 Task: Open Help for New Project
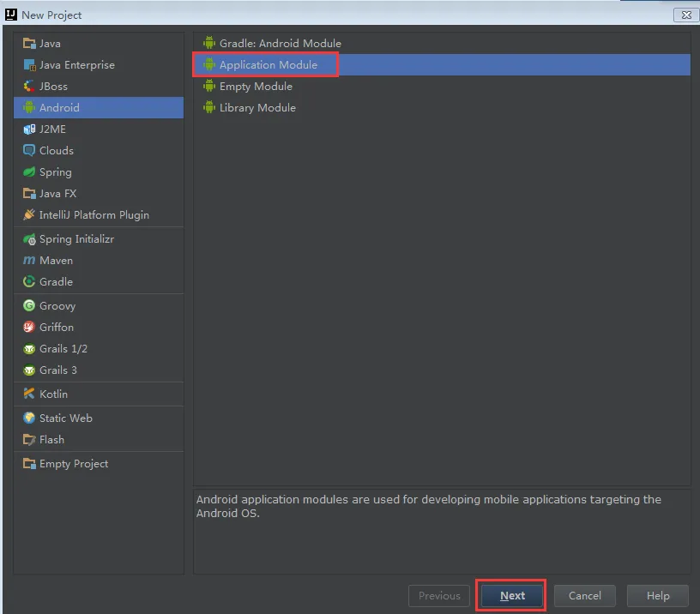click(658, 596)
